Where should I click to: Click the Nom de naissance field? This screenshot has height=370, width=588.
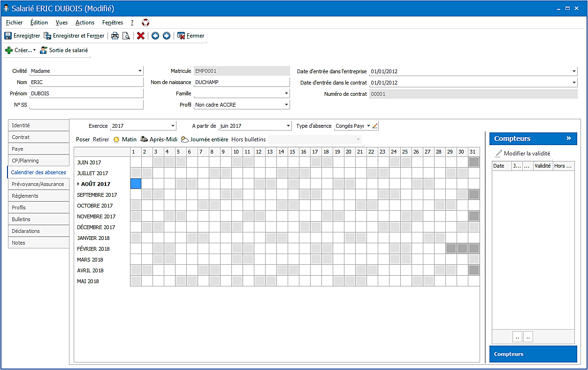242,82
